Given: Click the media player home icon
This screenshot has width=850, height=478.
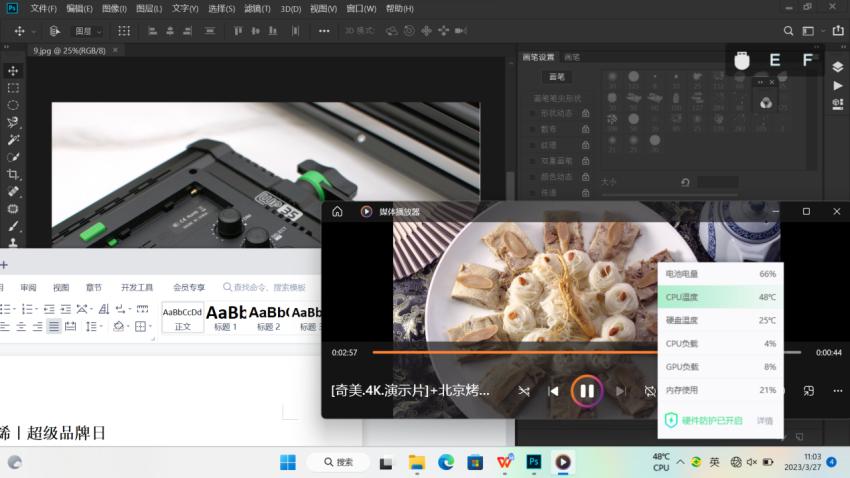Looking at the screenshot, I should [x=337, y=211].
